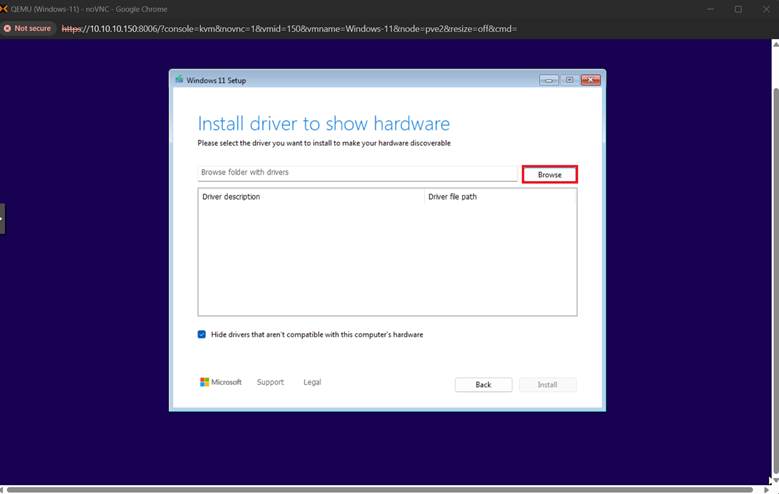Screen dimensions: 779x494
Task: Open the Support link
Action: [270, 382]
